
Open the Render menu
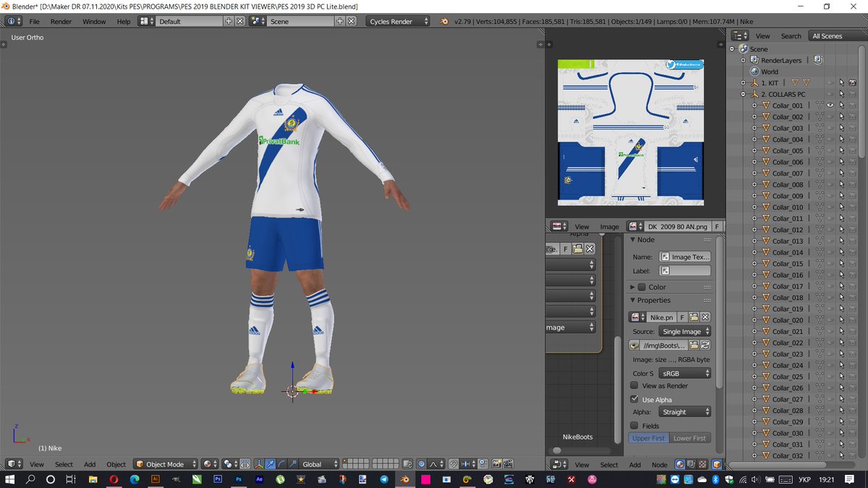click(61, 22)
